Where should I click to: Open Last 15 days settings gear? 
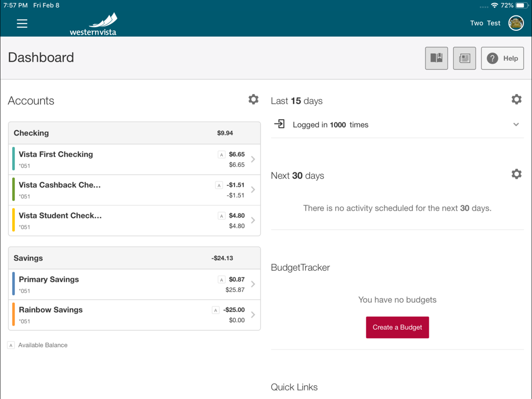tap(516, 99)
